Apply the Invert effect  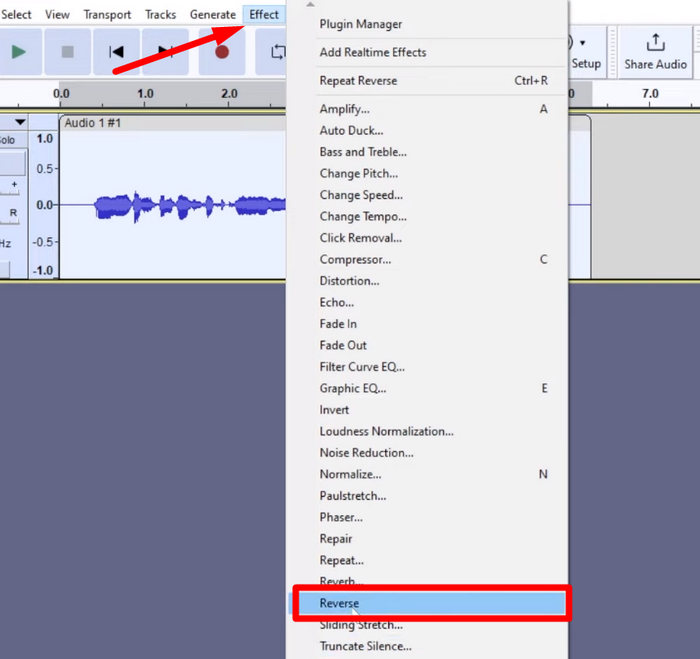[427, 409]
